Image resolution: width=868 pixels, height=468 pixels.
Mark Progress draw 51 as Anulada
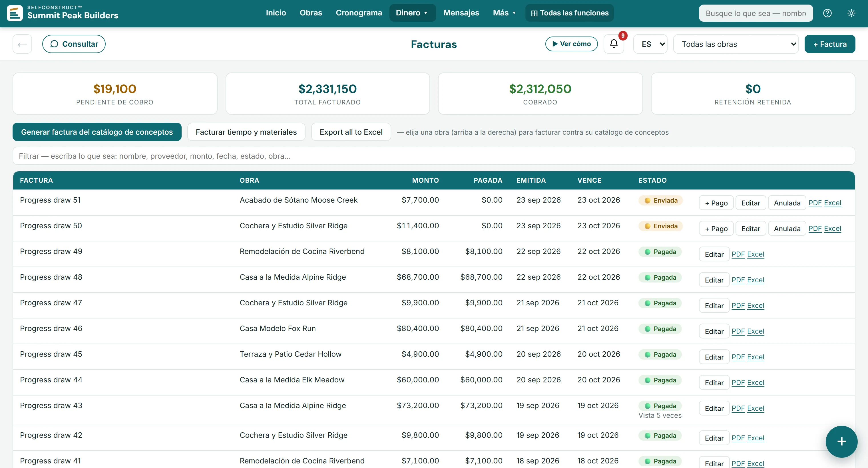point(787,203)
